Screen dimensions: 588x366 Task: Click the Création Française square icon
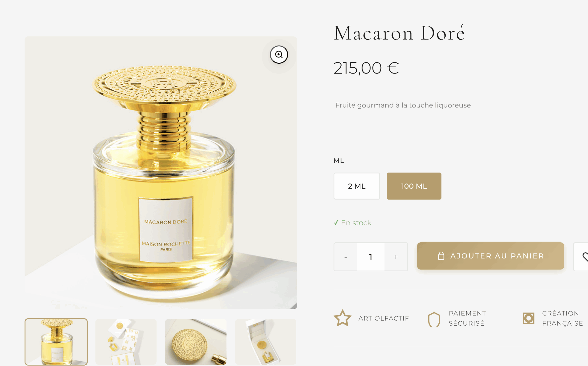529,318
